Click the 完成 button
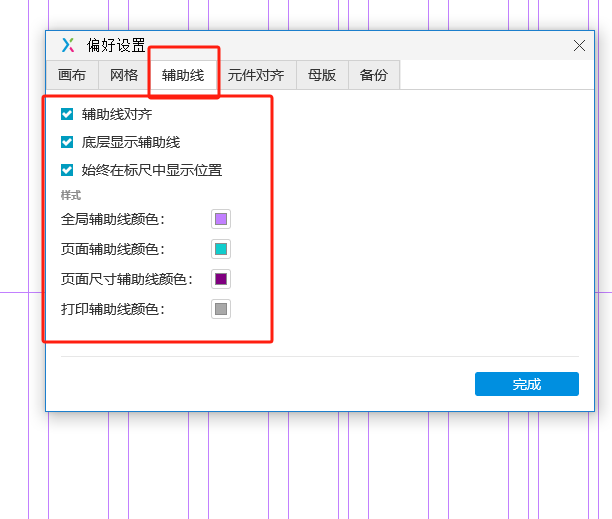This screenshot has width=612, height=519. (x=527, y=384)
